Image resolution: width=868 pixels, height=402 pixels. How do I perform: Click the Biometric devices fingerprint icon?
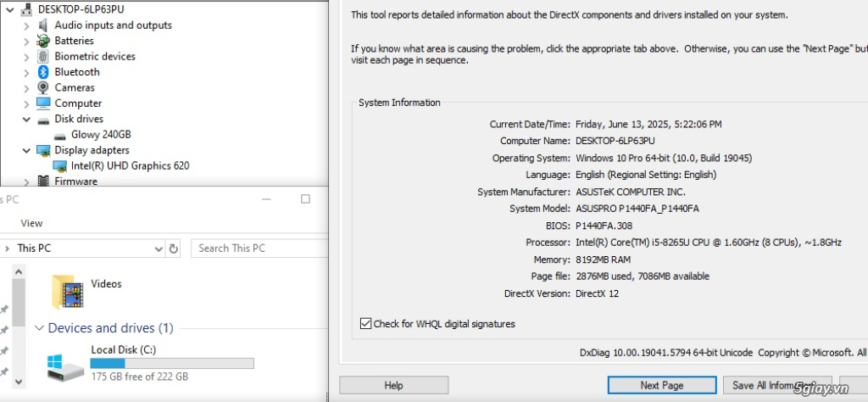click(x=43, y=57)
